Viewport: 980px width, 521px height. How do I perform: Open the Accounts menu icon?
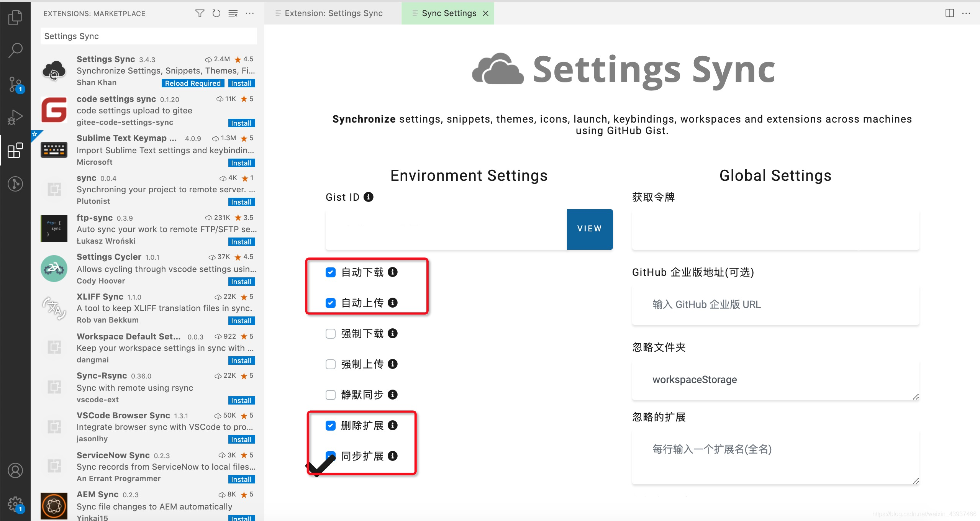pos(15,470)
